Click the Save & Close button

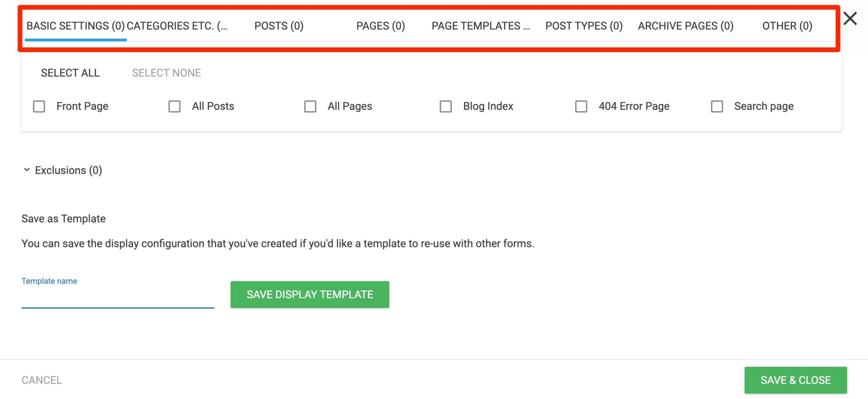[x=796, y=380]
